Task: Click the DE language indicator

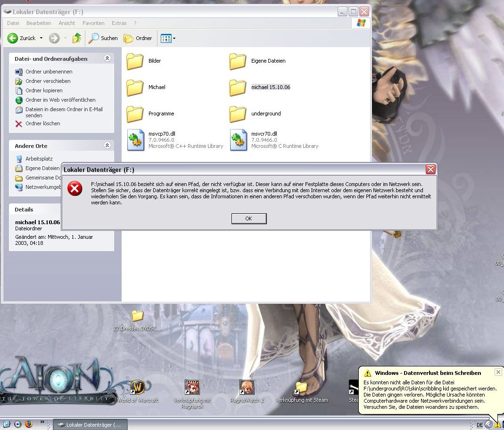Action: coord(479,424)
